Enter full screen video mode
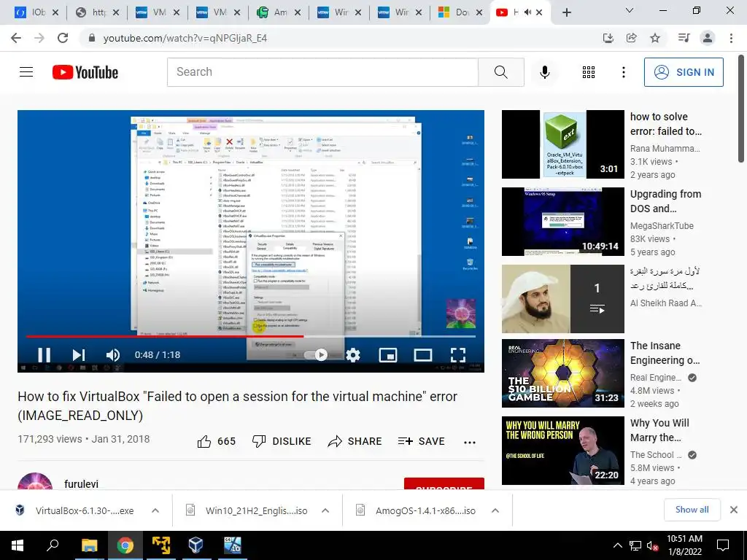This screenshot has height=560, width=747. (458, 355)
